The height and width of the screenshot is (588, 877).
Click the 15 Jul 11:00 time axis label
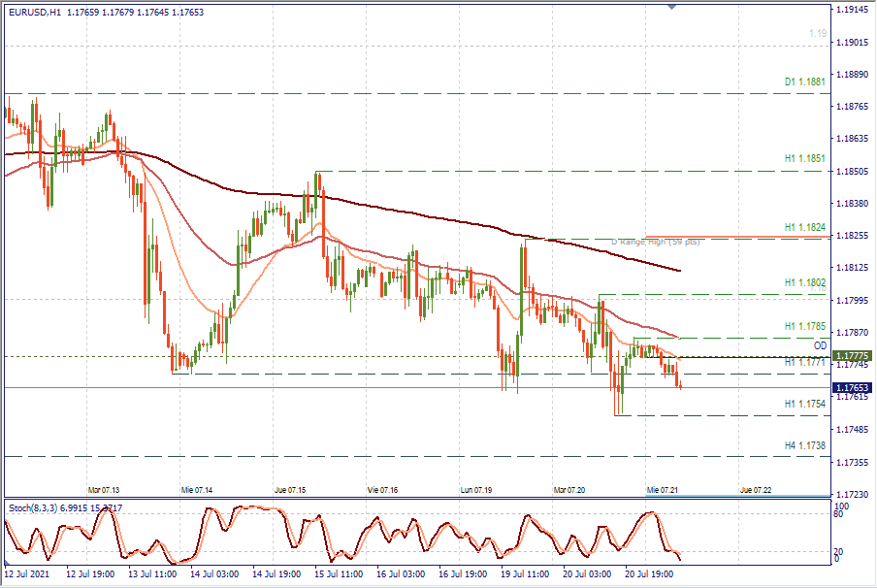(339, 574)
